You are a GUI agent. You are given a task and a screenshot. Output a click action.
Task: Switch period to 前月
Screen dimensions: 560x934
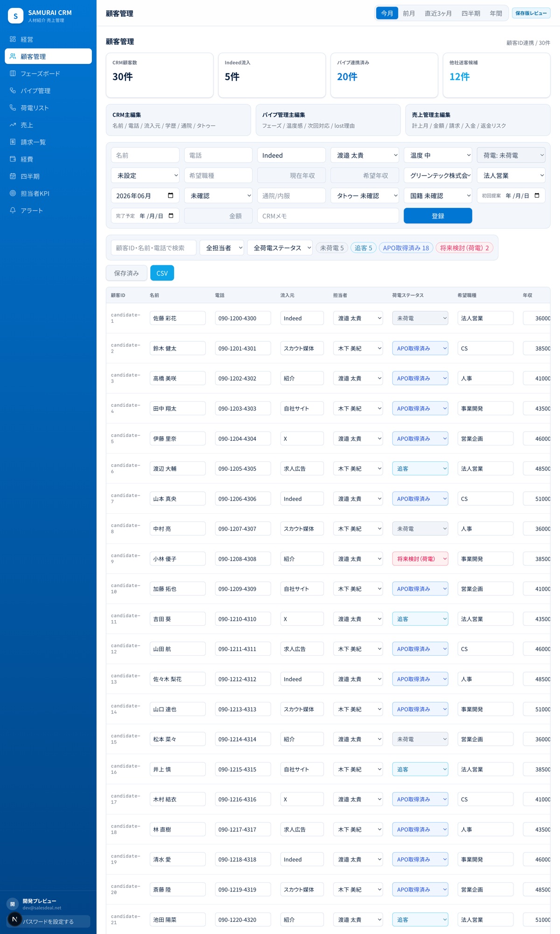pos(409,13)
